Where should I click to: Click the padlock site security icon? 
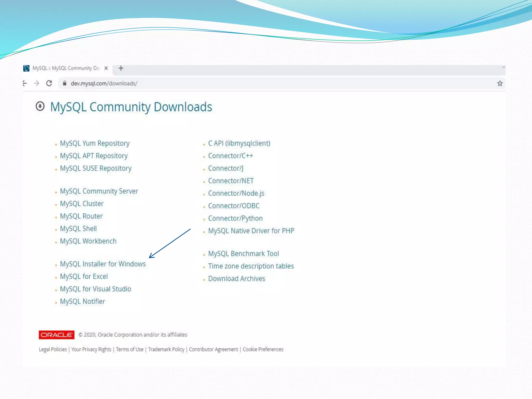65,83
